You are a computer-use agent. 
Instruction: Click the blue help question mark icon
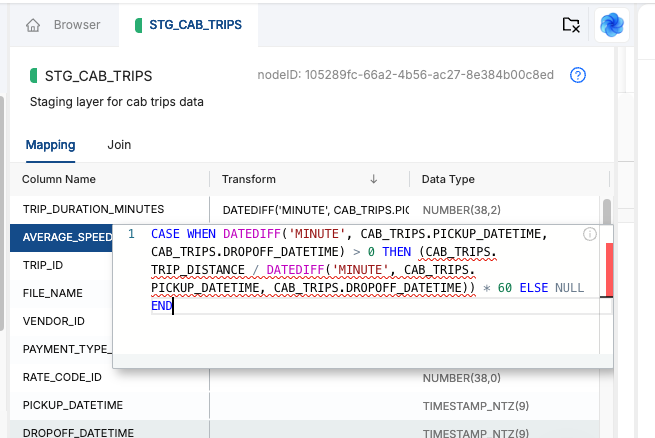578,75
